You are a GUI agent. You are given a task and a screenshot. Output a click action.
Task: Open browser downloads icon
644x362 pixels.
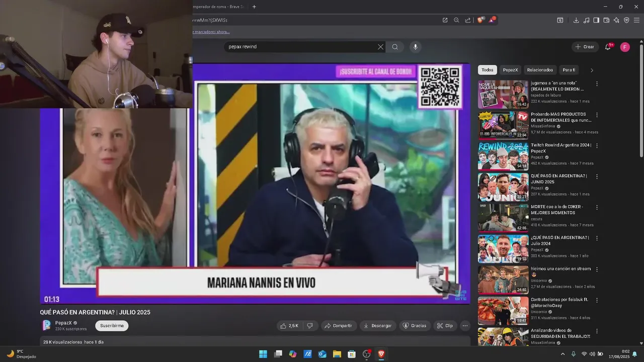click(x=576, y=20)
